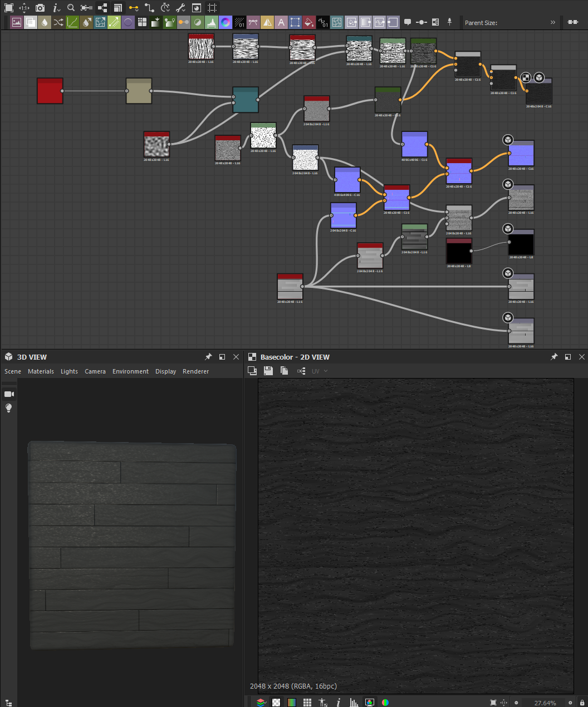
Task: Add a Transformation 2D node
Action: (295, 22)
